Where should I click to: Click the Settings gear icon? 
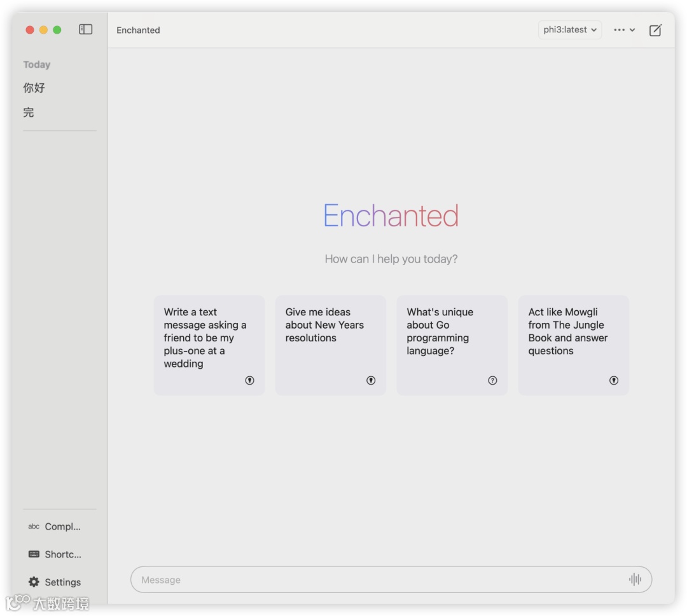coord(34,582)
